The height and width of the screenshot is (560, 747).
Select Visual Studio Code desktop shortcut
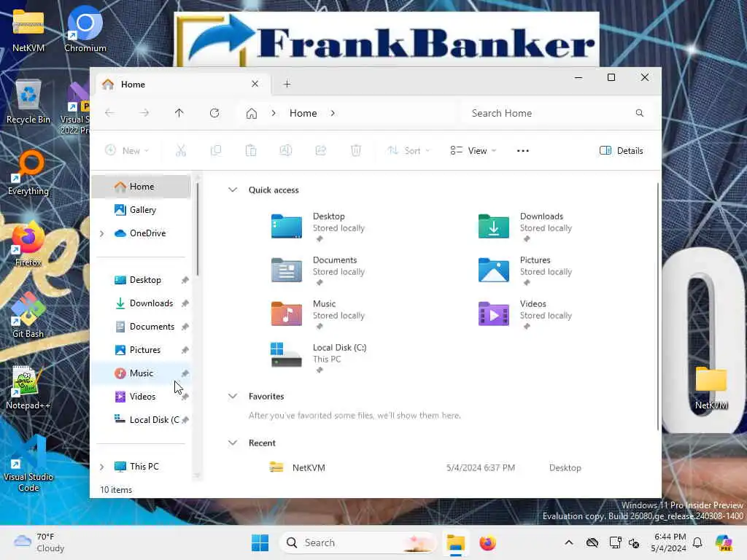tap(28, 464)
